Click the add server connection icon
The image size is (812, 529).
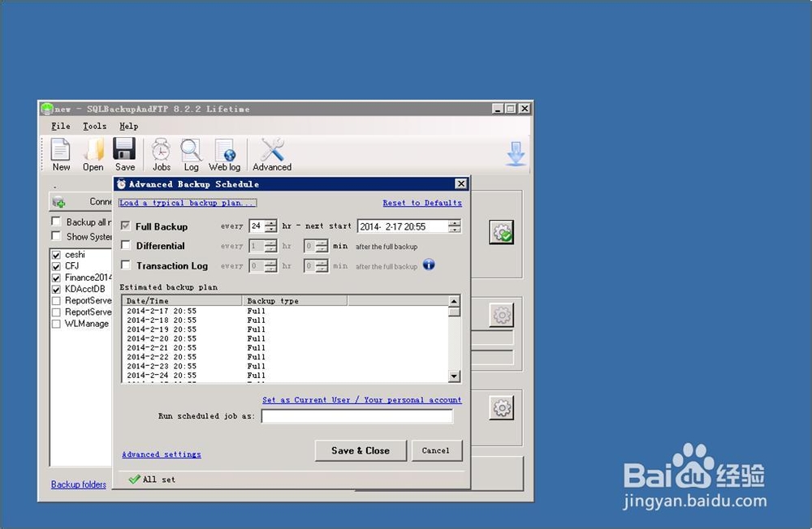(x=59, y=202)
